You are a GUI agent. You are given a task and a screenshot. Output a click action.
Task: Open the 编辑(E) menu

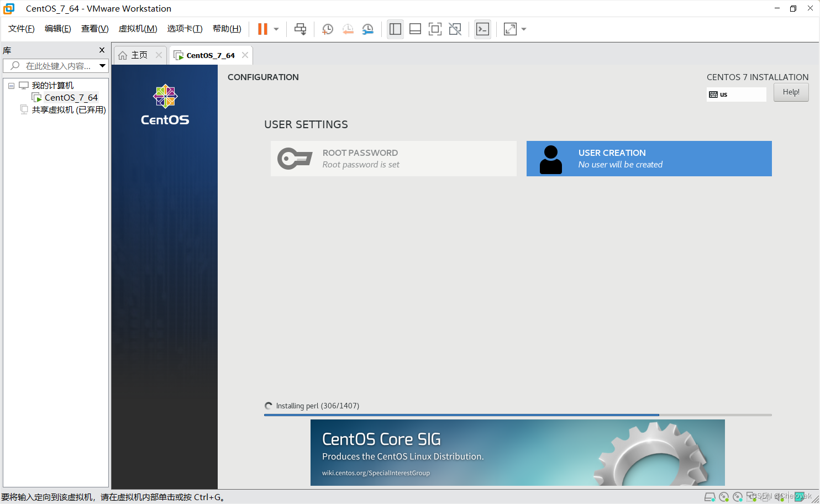pos(58,29)
